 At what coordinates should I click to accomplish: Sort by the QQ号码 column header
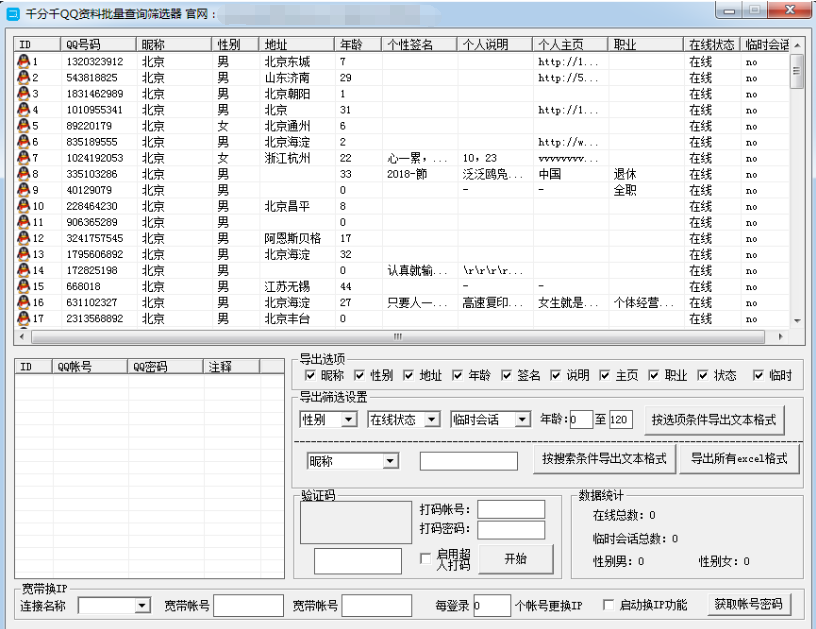click(98, 45)
